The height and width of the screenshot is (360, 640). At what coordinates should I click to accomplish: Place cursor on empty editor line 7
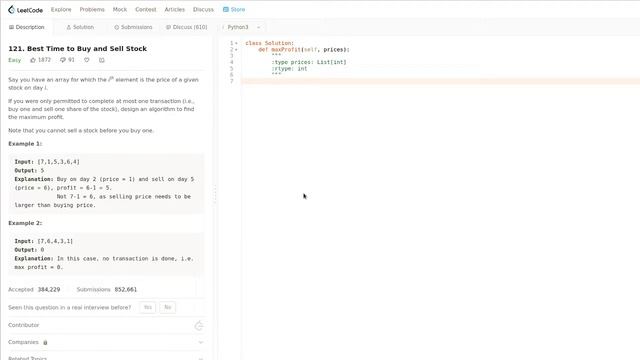point(440,81)
